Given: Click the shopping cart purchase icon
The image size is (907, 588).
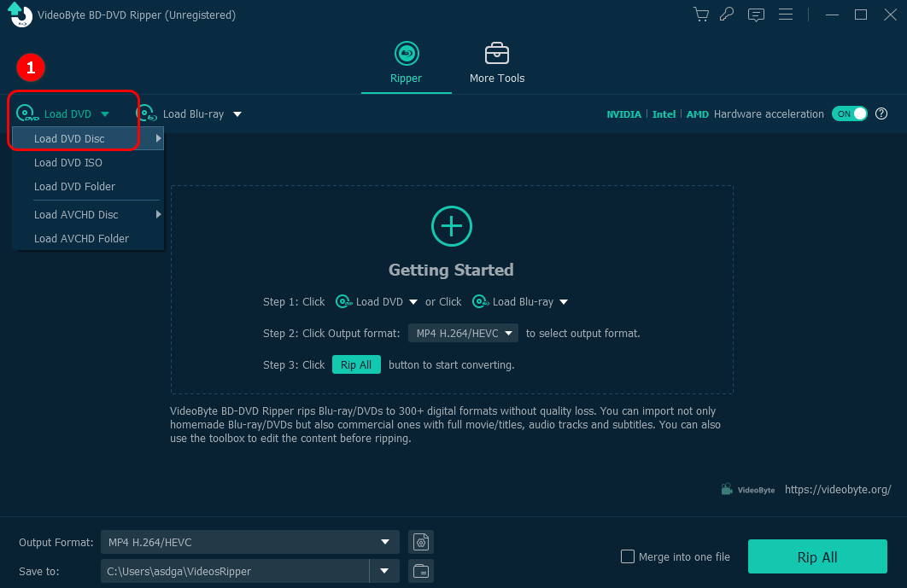Looking at the screenshot, I should tap(701, 15).
